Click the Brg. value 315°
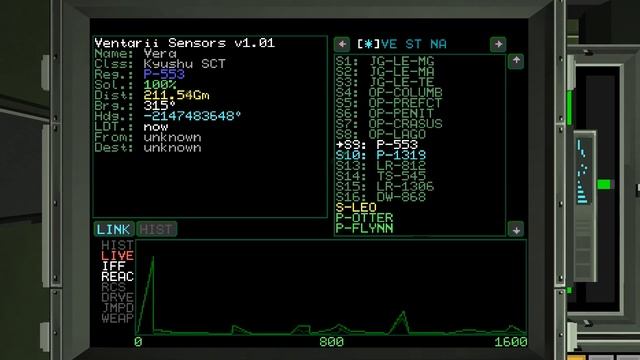Image resolution: width=640 pixels, height=360 pixels. [160, 106]
